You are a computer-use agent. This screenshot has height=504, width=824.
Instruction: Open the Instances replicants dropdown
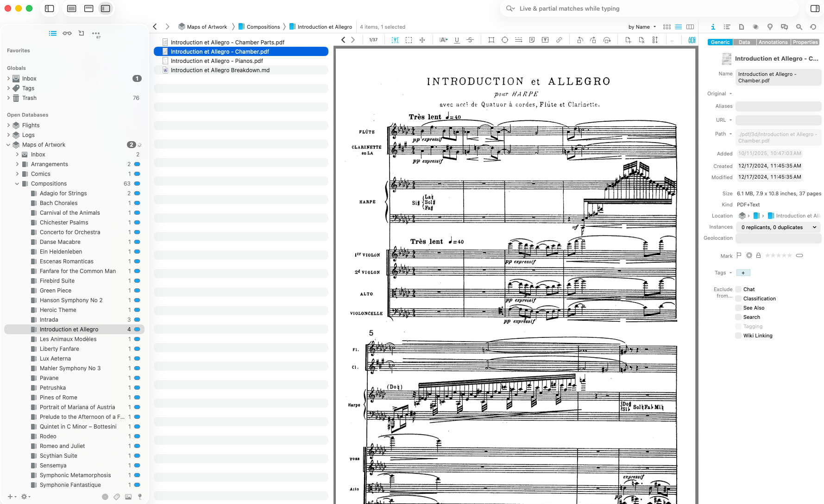tap(778, 227)
